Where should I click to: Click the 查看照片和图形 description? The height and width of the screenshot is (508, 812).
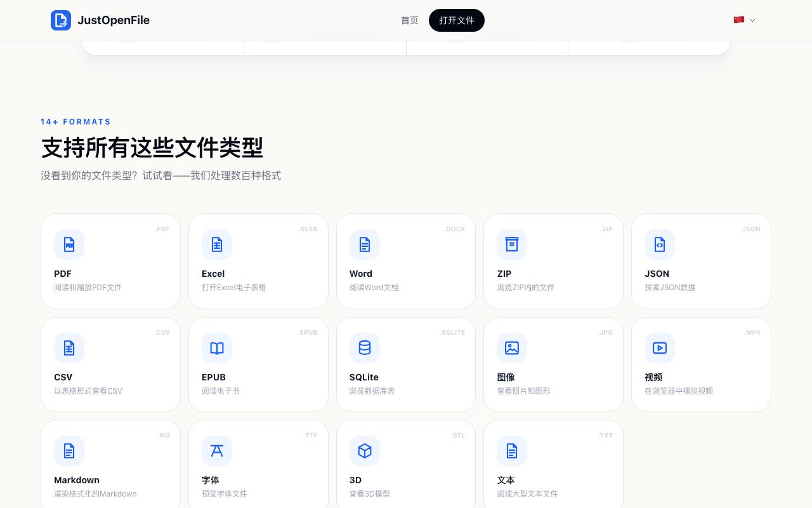(x=523, y=391)
